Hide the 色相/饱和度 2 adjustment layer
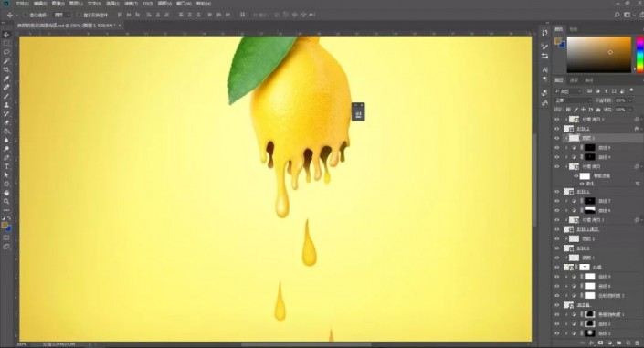The image size is (644, 348). pyautogui.click(x=557, y=295)
